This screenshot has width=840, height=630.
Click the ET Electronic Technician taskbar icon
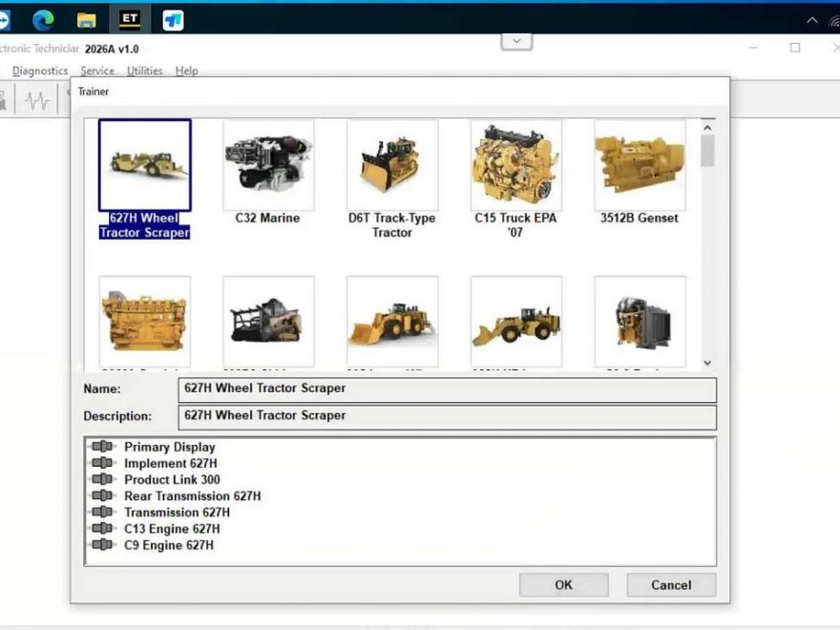click(x=130, y=20)
